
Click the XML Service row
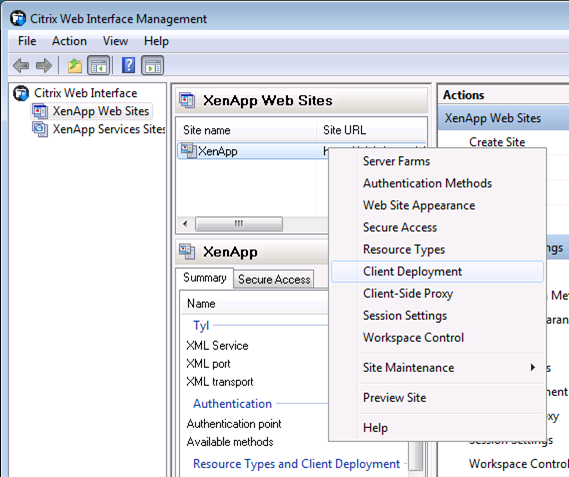pyautogui.click(x=217, y=346)
